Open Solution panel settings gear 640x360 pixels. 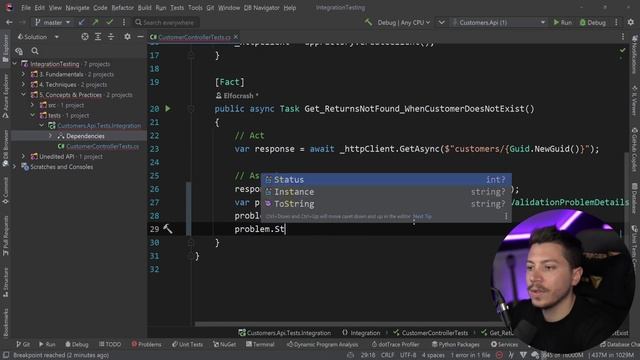pos(127,37)
